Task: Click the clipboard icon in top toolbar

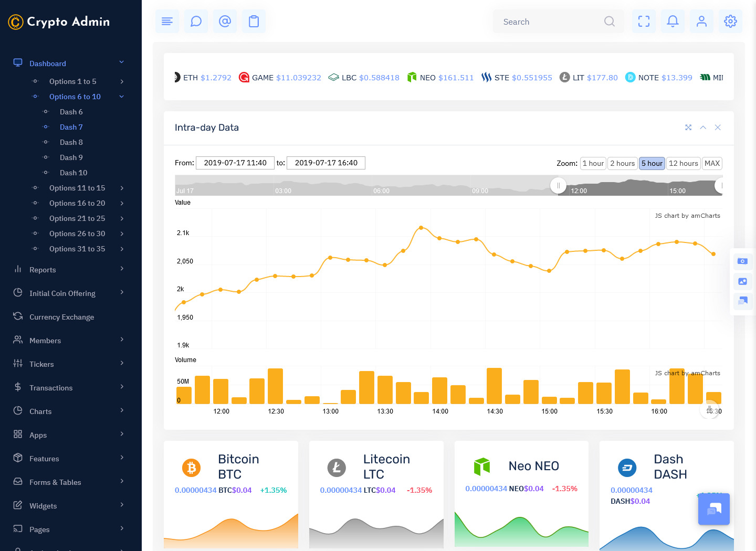Action: tap(254, 22)
